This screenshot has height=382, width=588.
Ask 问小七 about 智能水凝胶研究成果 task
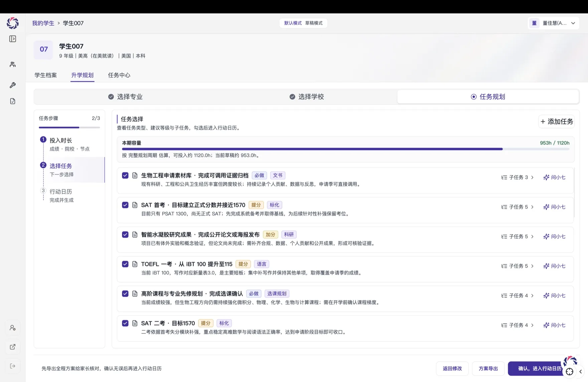pyautogui.click(x=555, y=236)
